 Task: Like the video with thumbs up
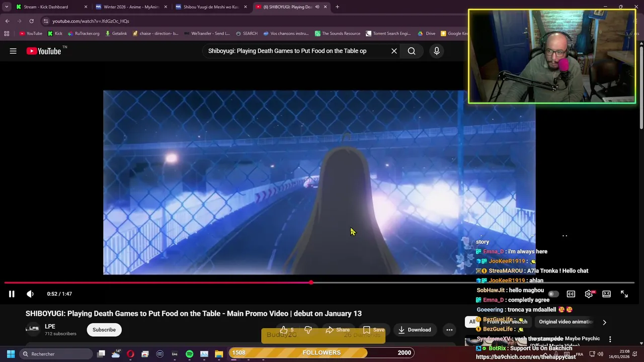pyautogui.click(x=287, y=330)
